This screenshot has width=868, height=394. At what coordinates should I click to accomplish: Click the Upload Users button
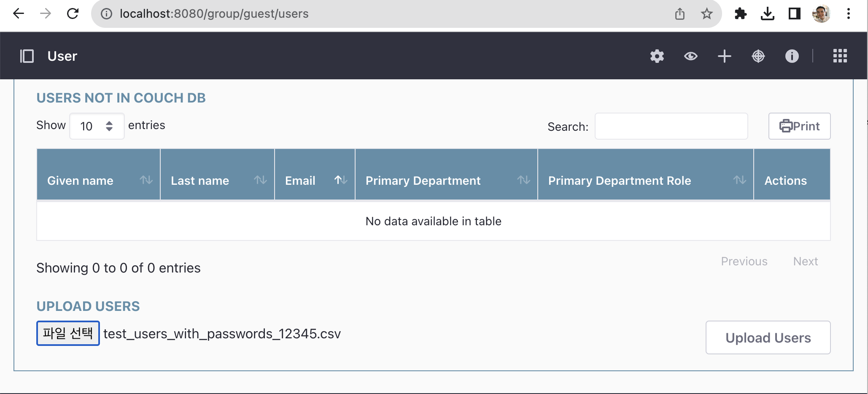pyautogui.click(x=768, y=337)
